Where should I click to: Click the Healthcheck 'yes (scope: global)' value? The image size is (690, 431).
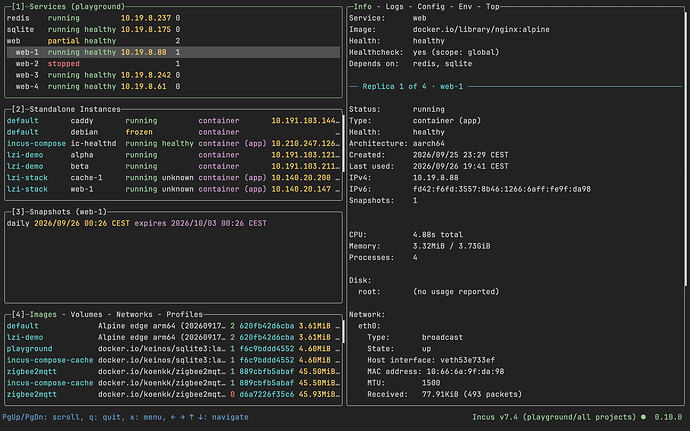click(x=456, y=52)
